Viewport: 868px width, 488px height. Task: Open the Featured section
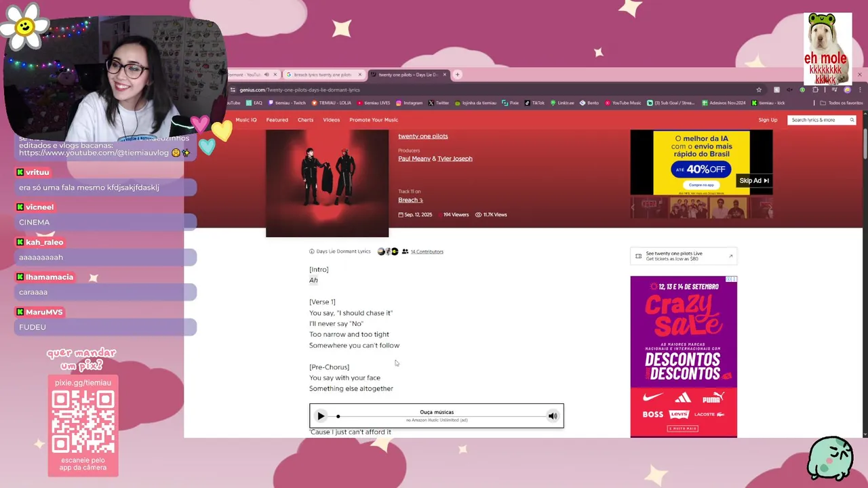click(x=277, y=120)
